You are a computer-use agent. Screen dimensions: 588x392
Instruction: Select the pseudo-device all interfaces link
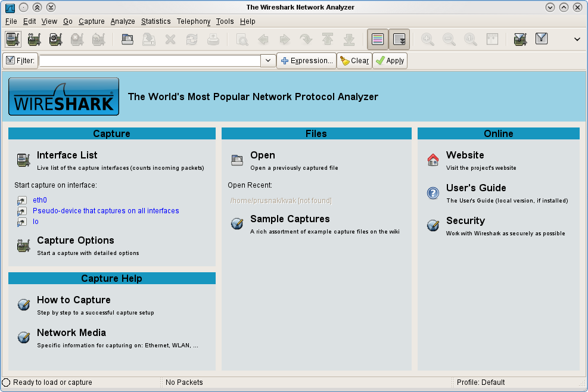point(106,211)
